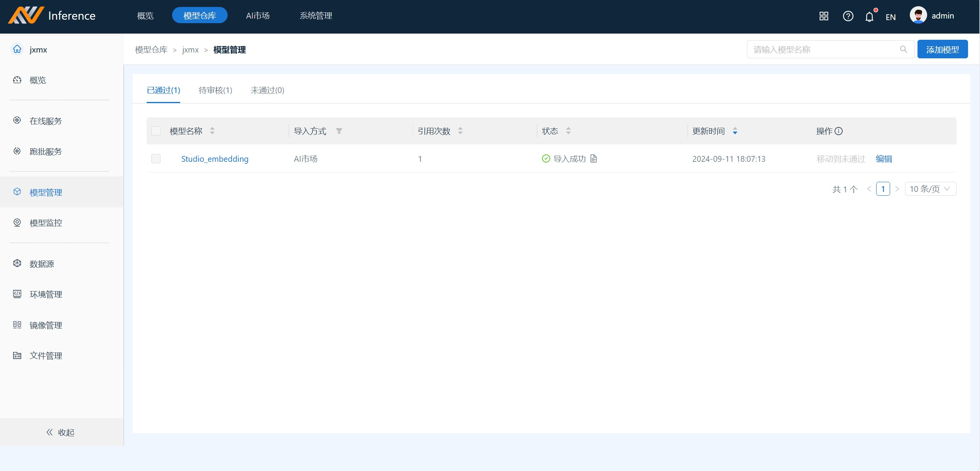
Task: Filter the 导入方式 column
Action: click(x=339, y=131)
